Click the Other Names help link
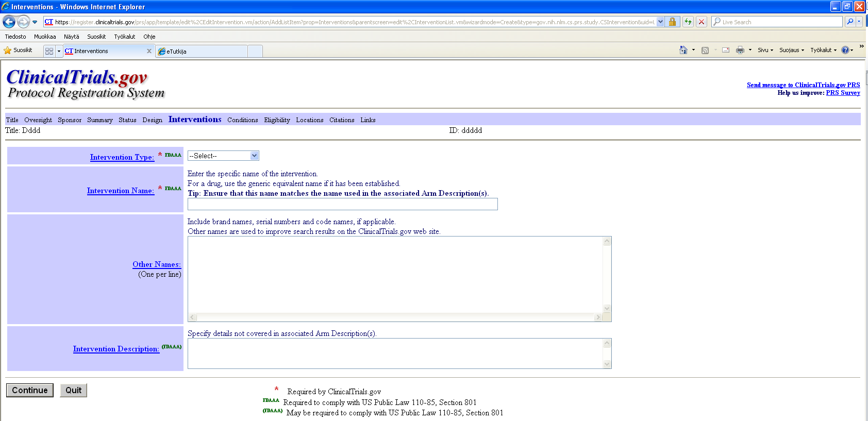This screenshot has width=868, height=421. point(157,264)
